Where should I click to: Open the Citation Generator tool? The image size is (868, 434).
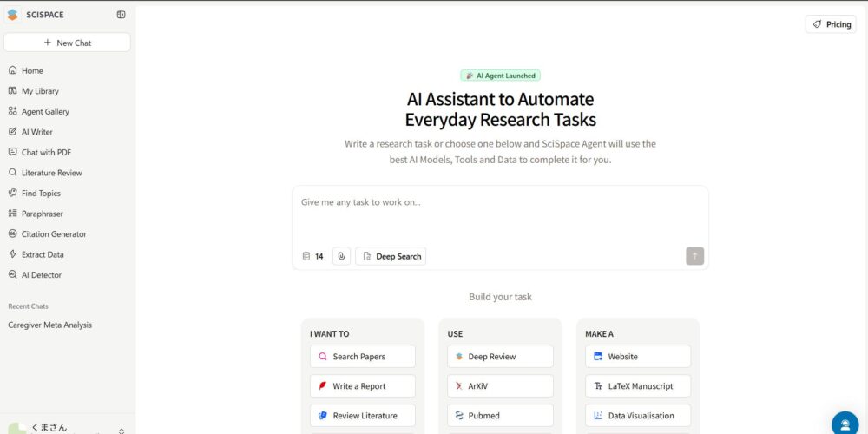54,234
